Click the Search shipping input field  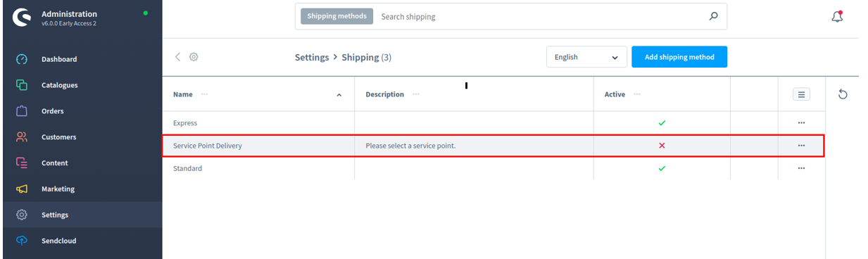point(539,16)
